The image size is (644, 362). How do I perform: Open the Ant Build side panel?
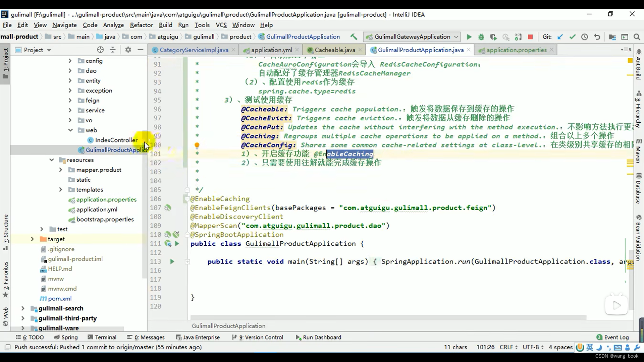639,64
